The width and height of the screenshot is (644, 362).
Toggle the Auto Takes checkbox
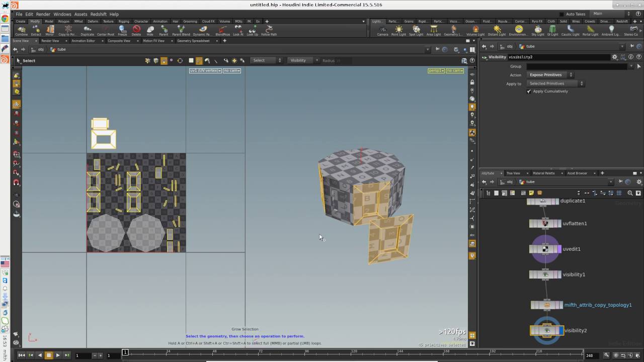[x=562, y=14]
